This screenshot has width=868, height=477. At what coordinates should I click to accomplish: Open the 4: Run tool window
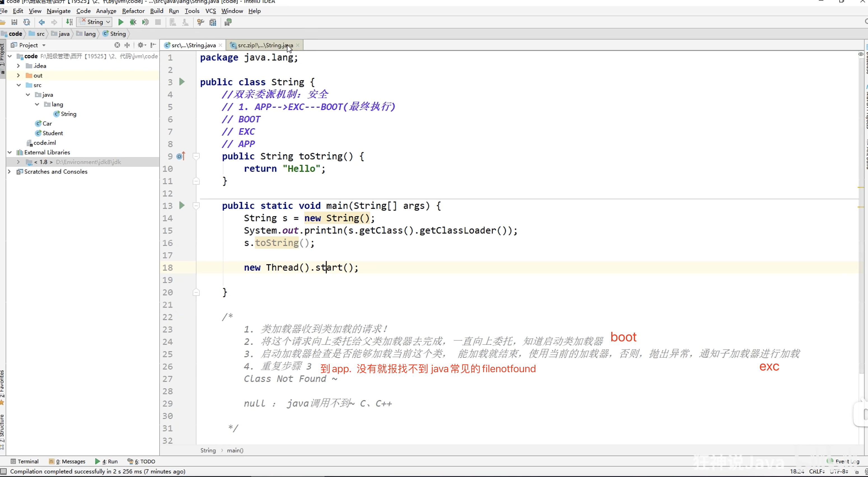(106, 461)
